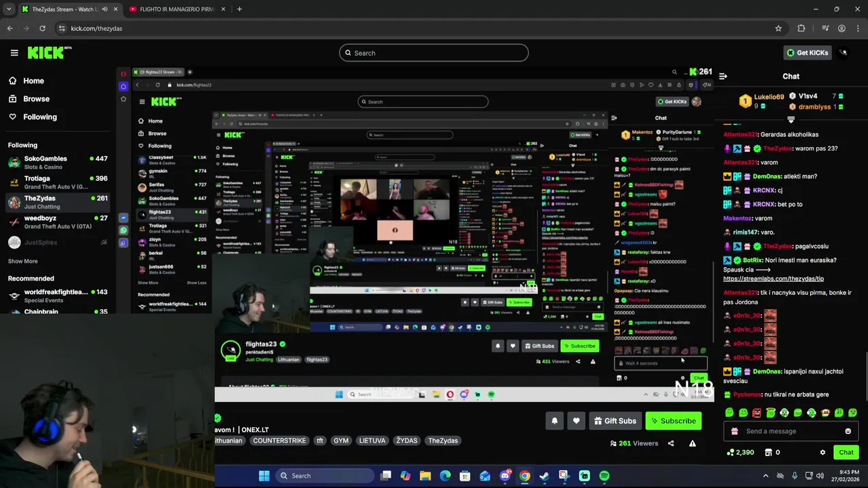Select LIETUVA tag

pyautogui.click(x=372, y=441)
